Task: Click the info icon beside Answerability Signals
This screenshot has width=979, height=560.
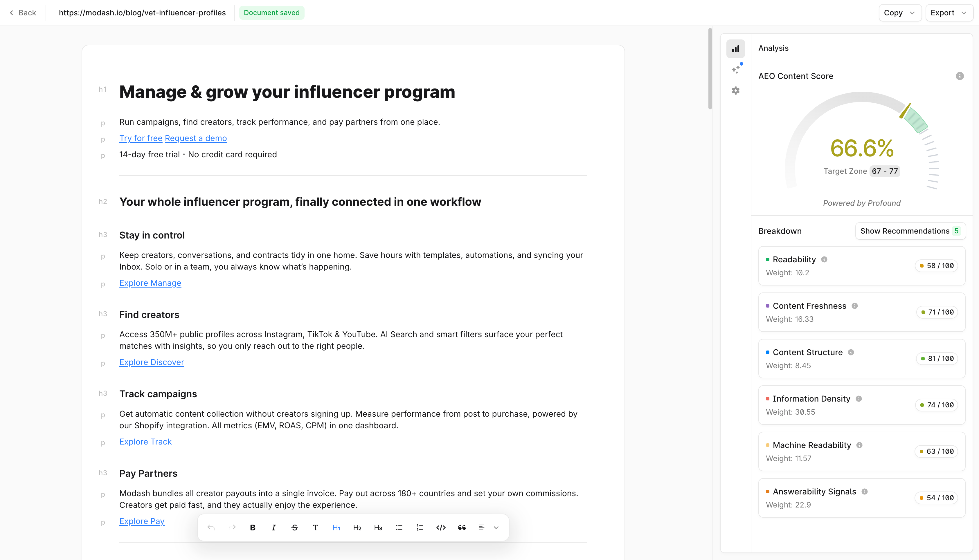Action: pyautogui.click(x=865, y=492)
